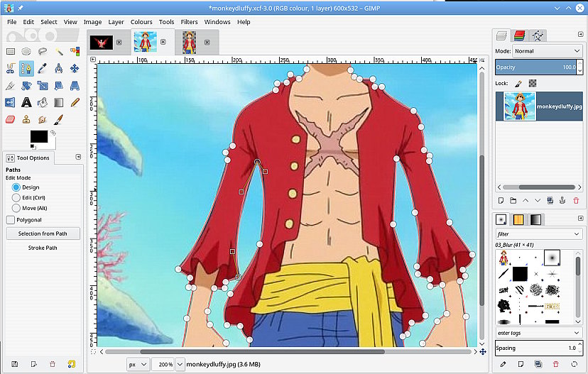588x374 pixels.
Task: Open the layers dock configure menu arrow
Action: pos(580,35)
